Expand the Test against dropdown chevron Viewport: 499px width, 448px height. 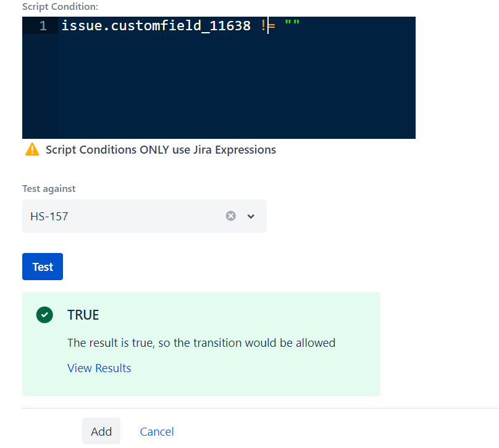251,216
